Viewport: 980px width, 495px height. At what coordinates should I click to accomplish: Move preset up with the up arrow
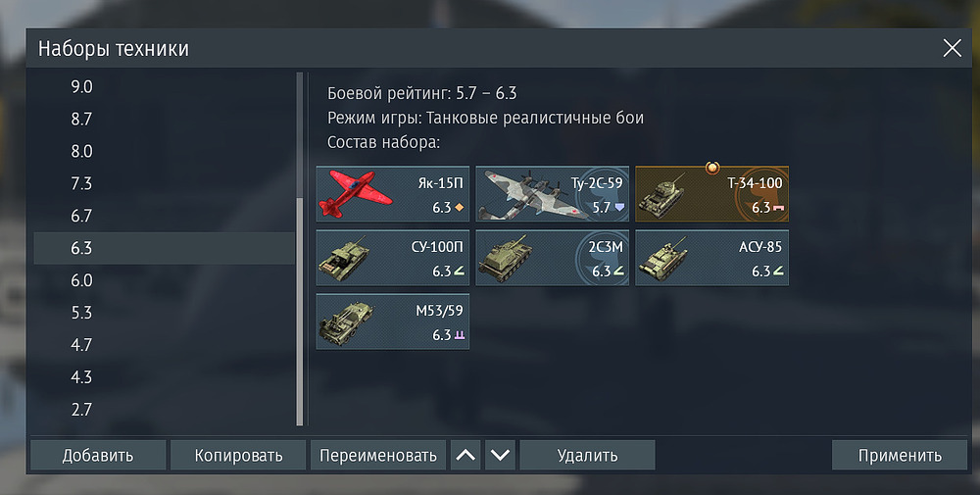click(x=465, y=455)
